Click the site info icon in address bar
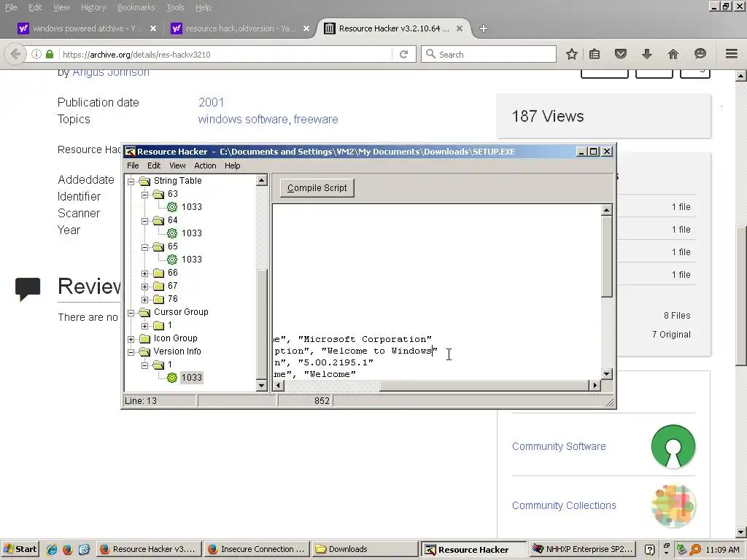 pyautogui.click(x=36, y=54)
